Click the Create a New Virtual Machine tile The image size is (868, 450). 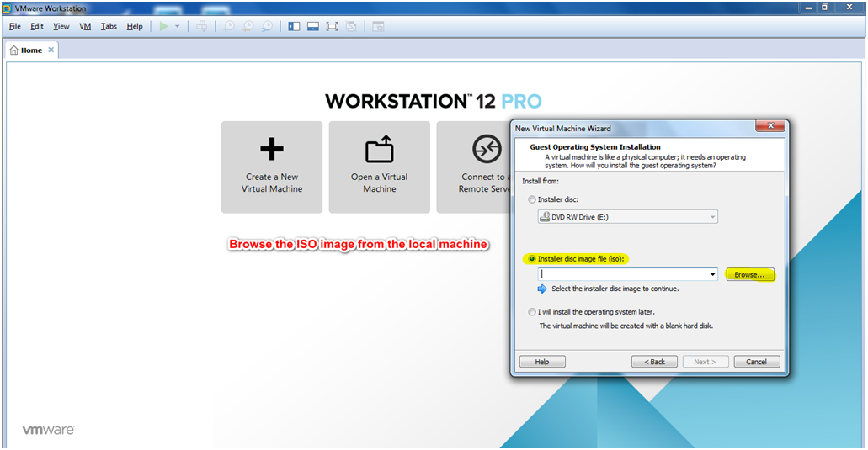coord(272,167)
